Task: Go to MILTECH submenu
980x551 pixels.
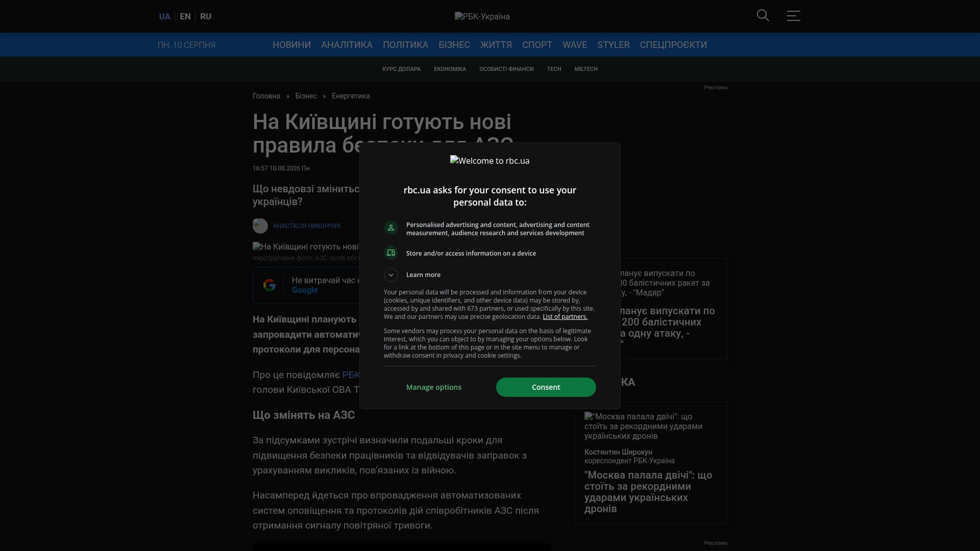Action: (x=586, y=69)
